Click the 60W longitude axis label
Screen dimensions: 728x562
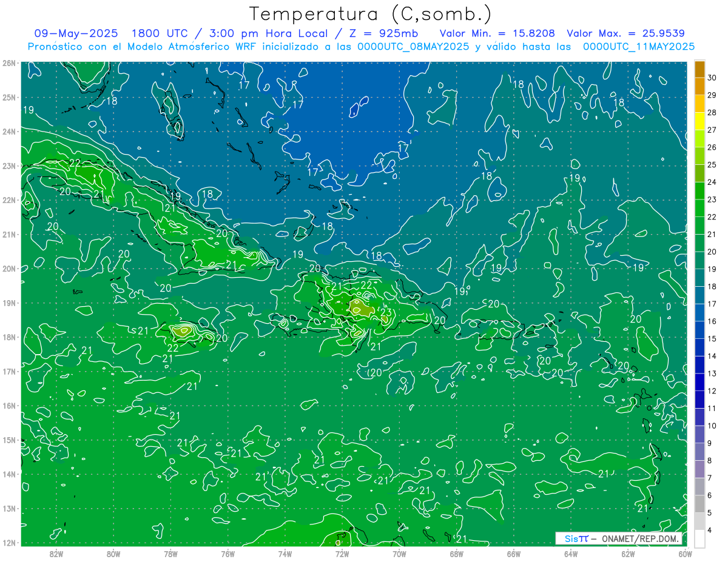685,554
